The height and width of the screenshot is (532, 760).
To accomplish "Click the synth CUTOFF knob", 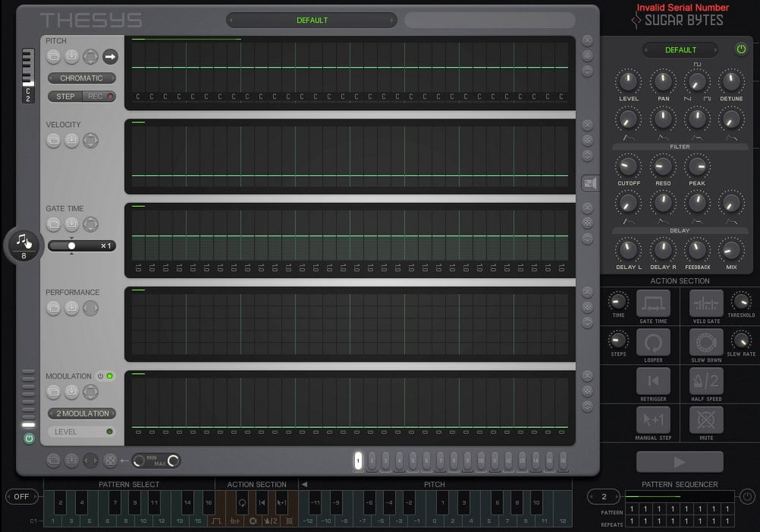I will 629,167.
